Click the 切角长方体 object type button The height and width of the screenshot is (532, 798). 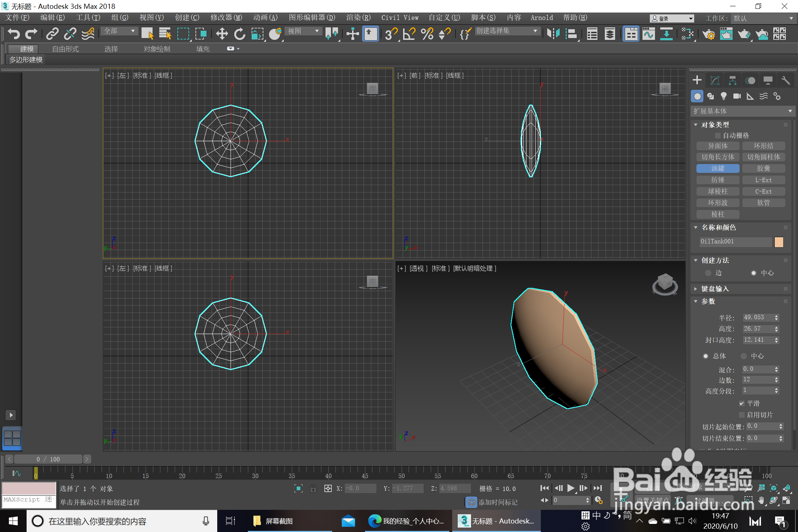pos(717,157)
